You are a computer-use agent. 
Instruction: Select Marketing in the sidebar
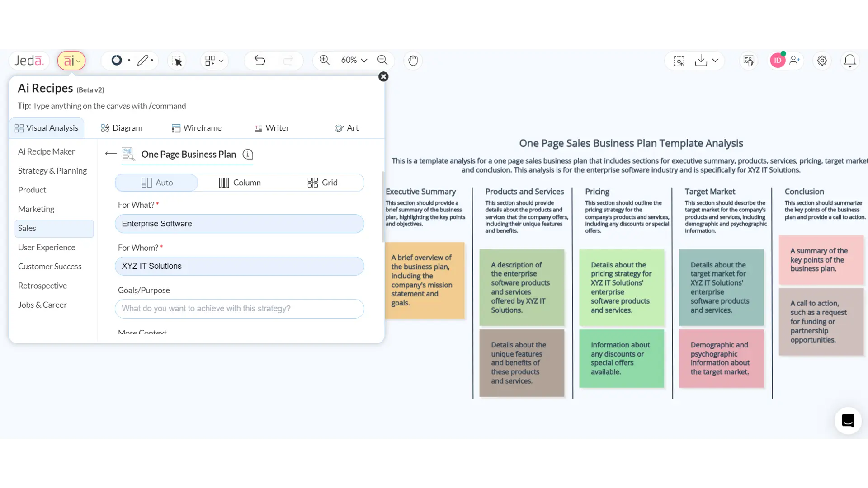click(36, 209)
